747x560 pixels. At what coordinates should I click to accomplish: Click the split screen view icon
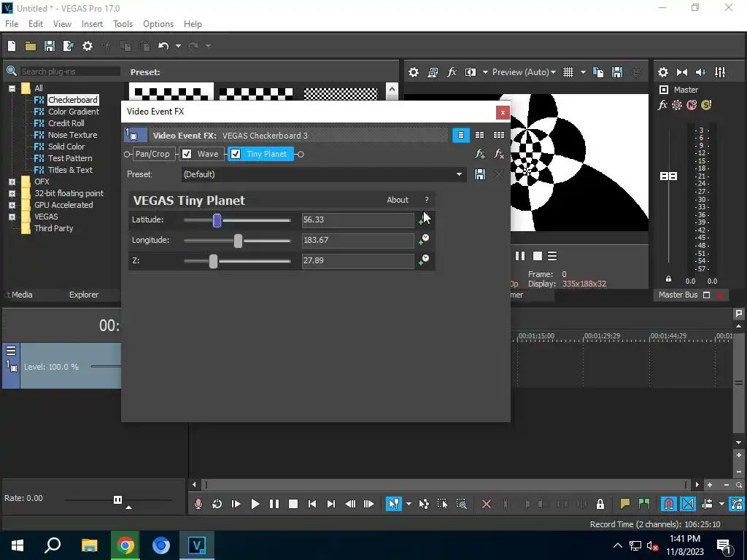click(x=471, y=72)
